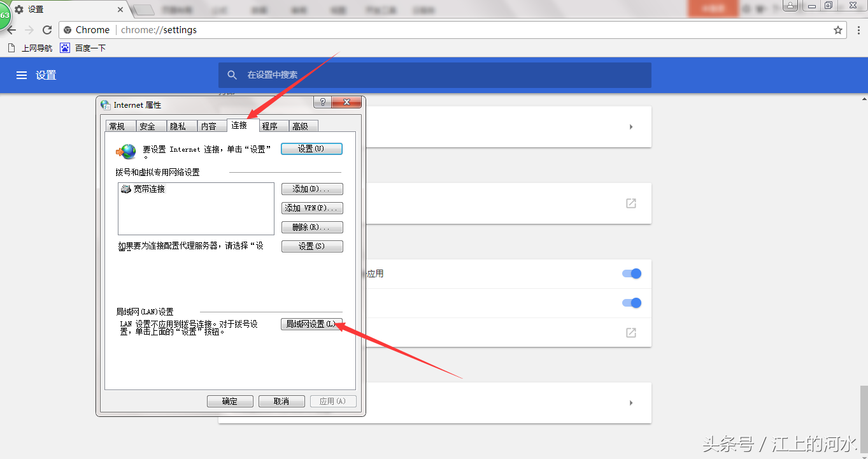Click the 添加(D)... button
Viewport: 868px width, 459px height.
point(312,189)
